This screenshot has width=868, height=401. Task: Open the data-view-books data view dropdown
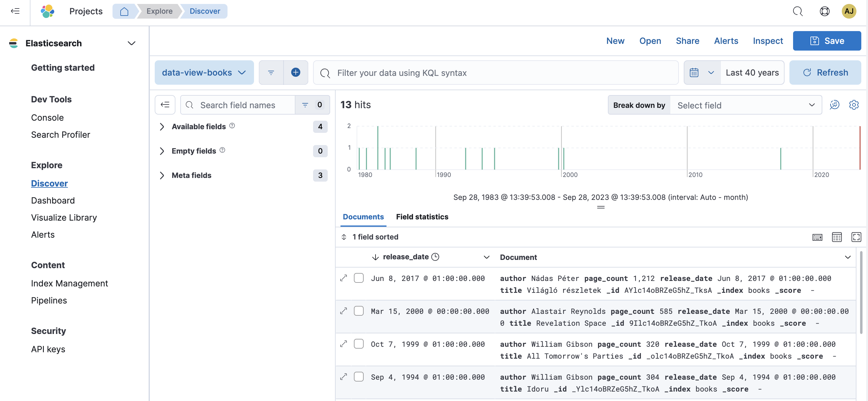tap(204, 73)
